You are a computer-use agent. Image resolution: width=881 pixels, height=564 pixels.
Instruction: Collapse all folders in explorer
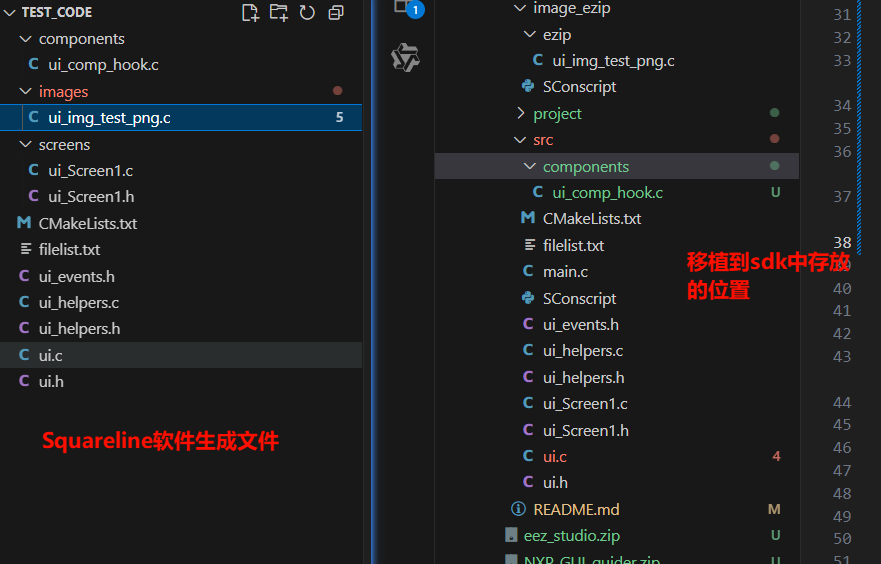tap(336, 12)
